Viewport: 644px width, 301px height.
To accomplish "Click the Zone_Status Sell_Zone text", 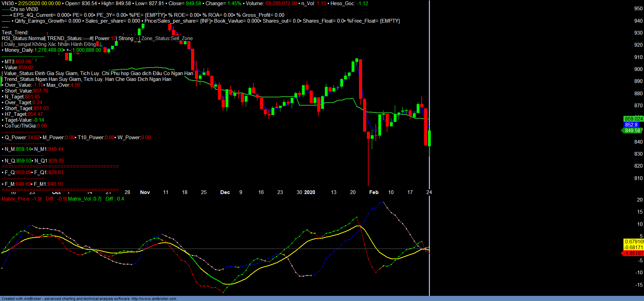I will [x=167, y=38].
